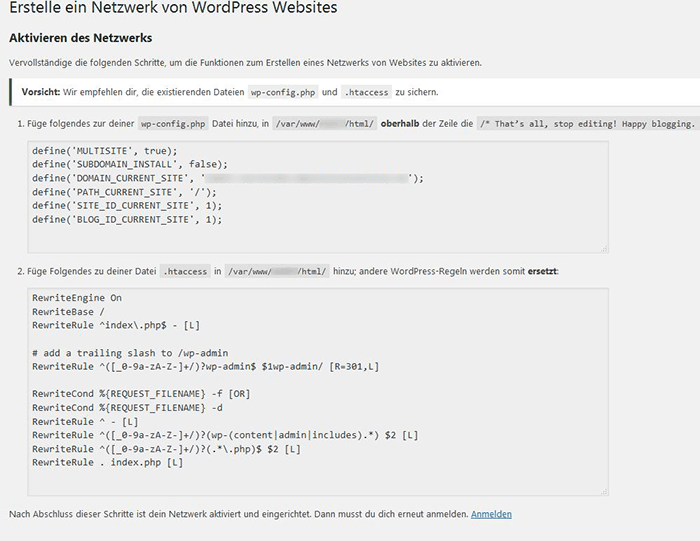Screen dimensions: 700x541
Task: Click the '# add a trailing slash' comment
Action: click(130, 353)
